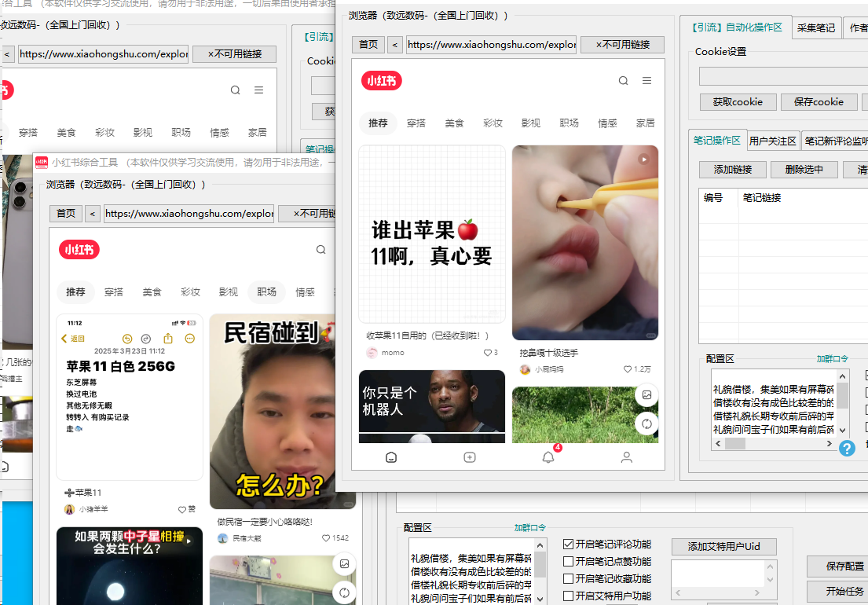Click the floating refresh icon above the profile tab
The image size is (868, 605).
[x=646, y=424]
